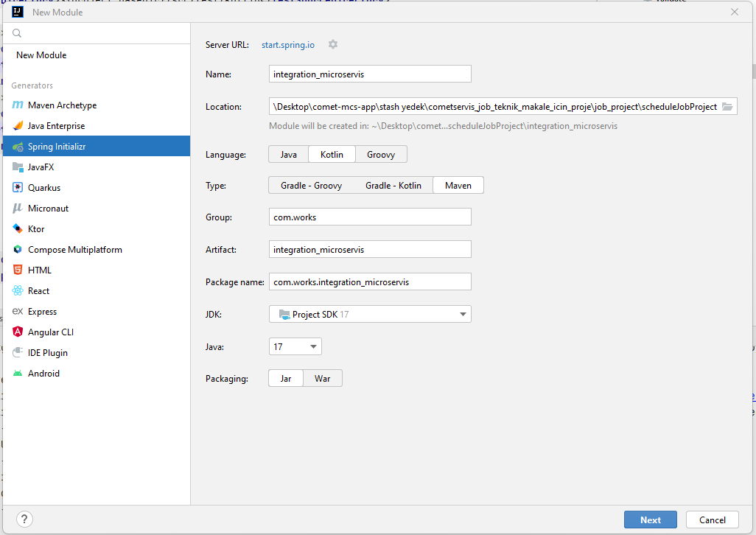Select Gradle - Kotlin build type

[x=393, y=185]
